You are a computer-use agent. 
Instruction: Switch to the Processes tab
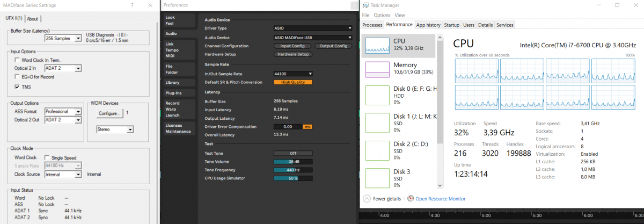click(x=372, y=25)
